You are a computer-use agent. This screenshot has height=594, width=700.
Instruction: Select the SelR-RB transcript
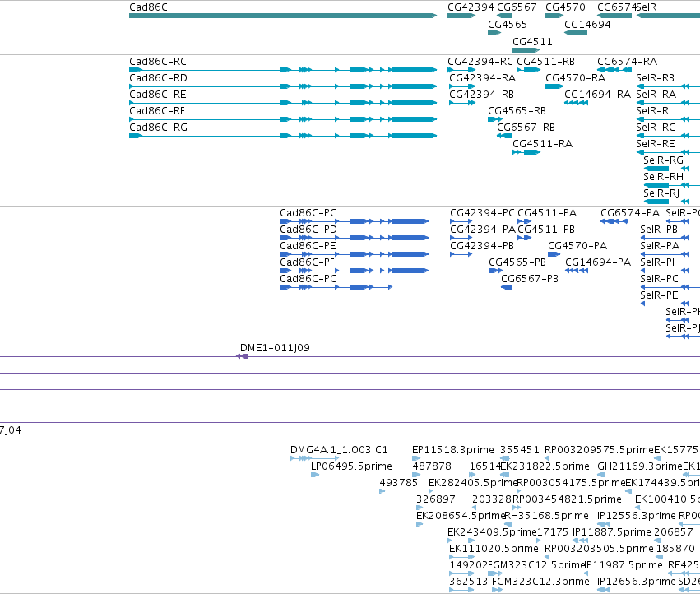click(668, 86)
